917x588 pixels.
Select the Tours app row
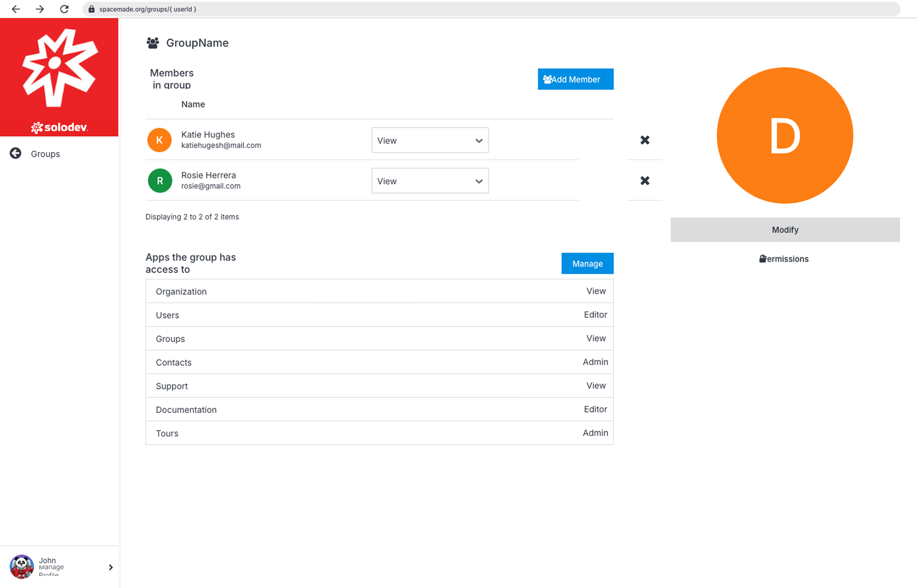pyautogui.click(x=379, y=433)
